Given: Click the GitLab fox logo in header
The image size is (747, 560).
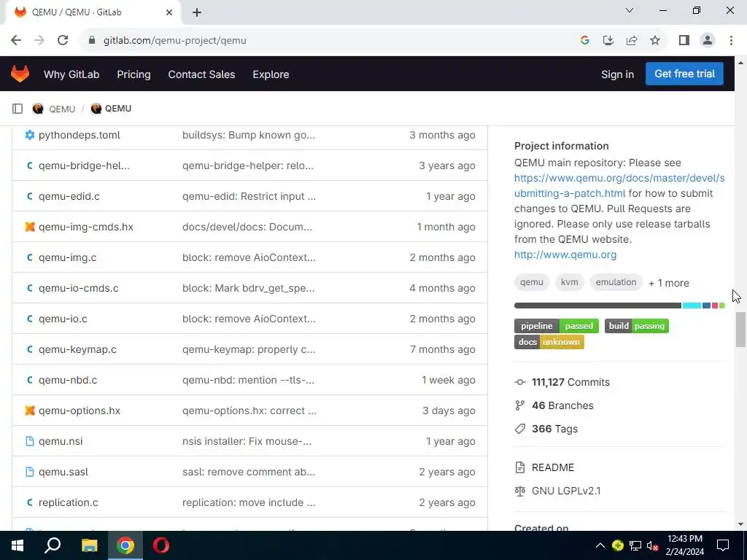Looking at the screenshot, I should click(x=20, y=74).
